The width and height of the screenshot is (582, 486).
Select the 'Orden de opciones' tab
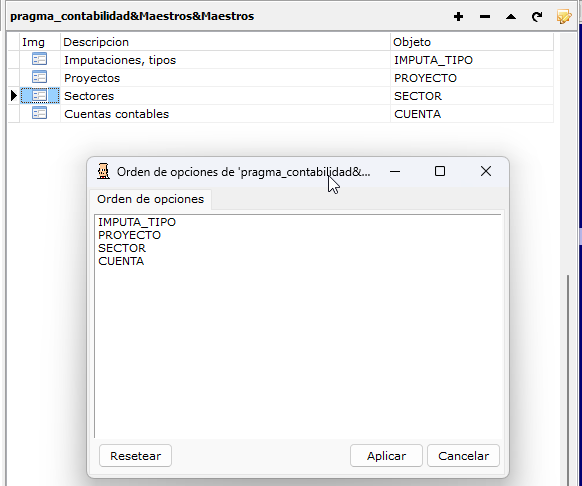pos(150,199)
